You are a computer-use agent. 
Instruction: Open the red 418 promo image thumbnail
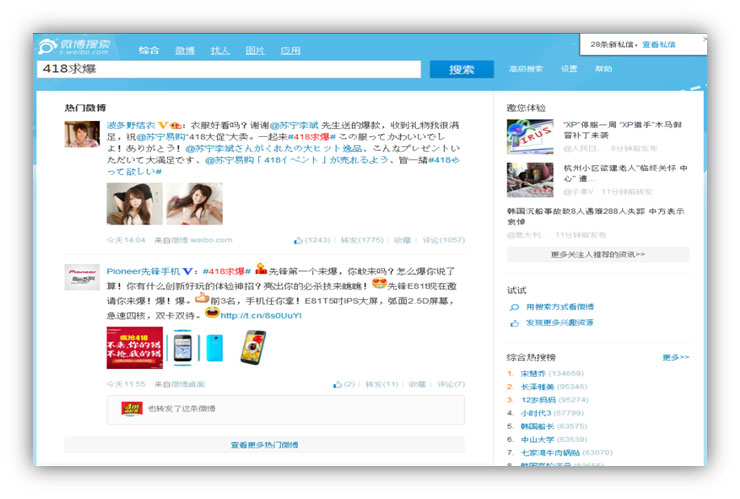134,347
